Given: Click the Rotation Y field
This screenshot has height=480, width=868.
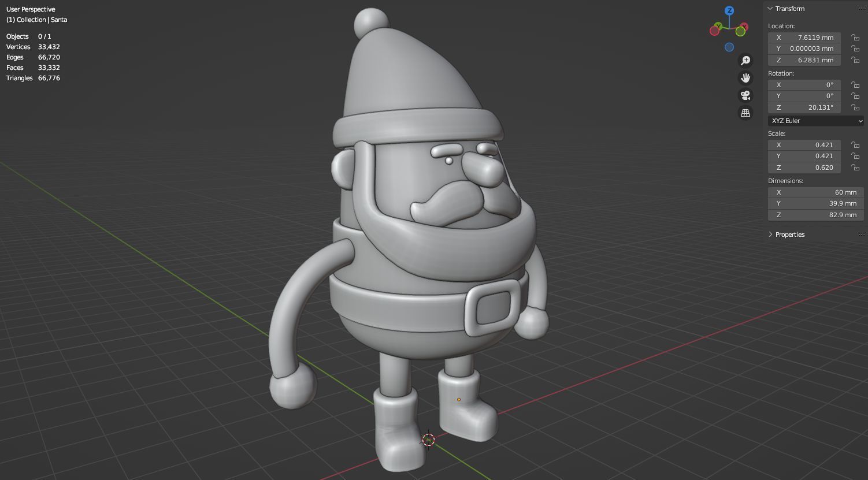Looking at the screenshot, I should [x=804, y=96].
